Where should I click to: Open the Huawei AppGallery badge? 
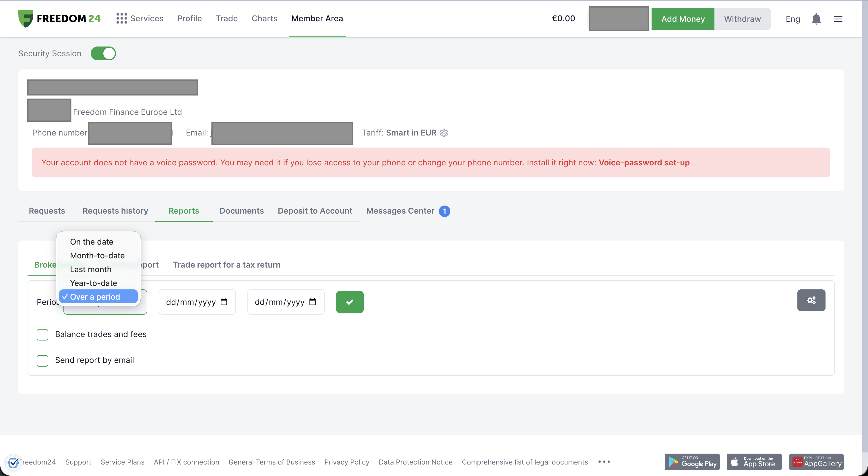tap(816, 462)
